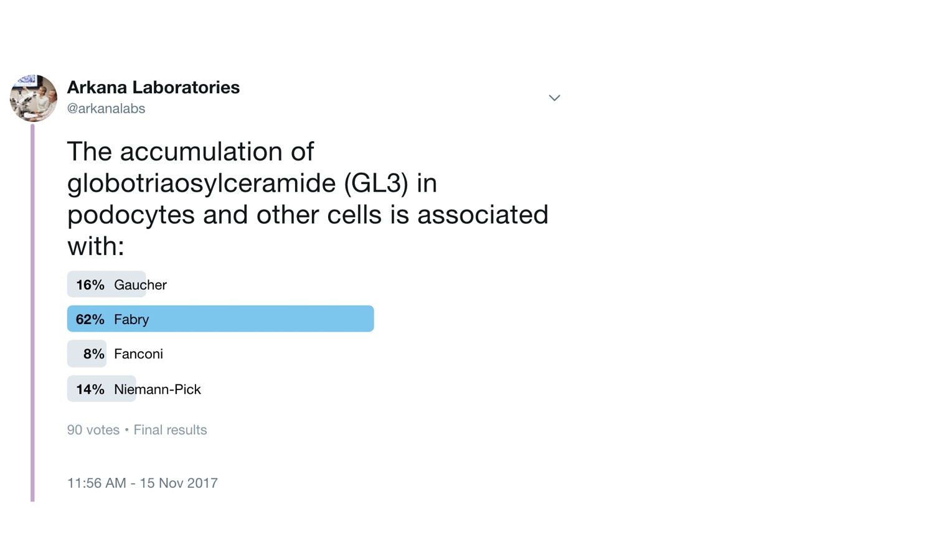Open the 11:56 AM - 15 Nov 2017 timestamp
This screenshot has height=560, width=934.
tap(143, 483)
